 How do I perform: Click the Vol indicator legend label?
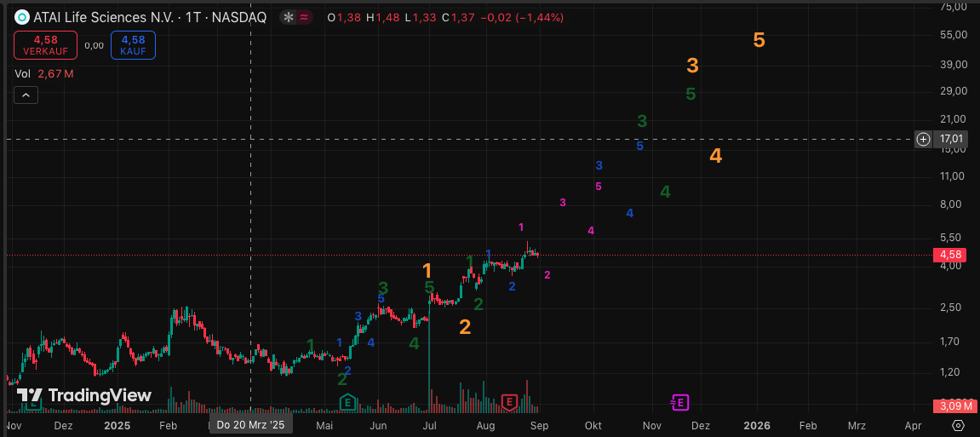point(22,74)
